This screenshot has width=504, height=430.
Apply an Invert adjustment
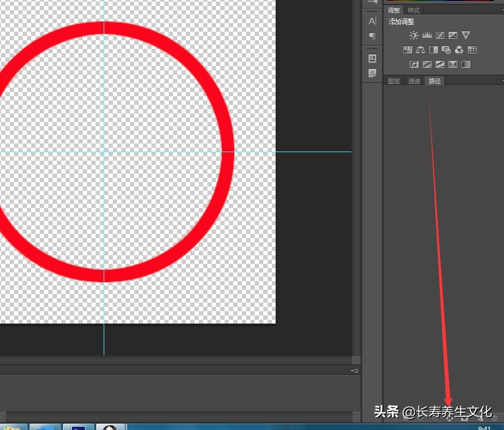[x=414, y=64]
